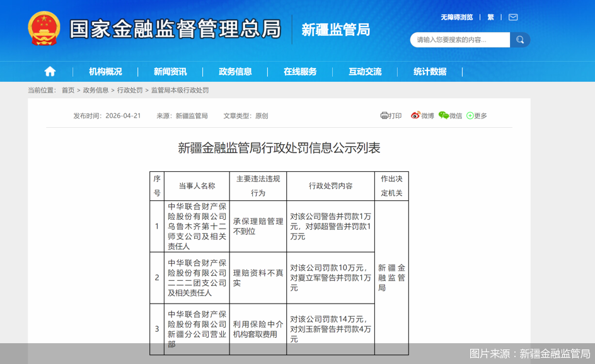Go to 首页 via breadcrumb link
The height and width of the screenshot is (364, 595).
coord(68,89)
